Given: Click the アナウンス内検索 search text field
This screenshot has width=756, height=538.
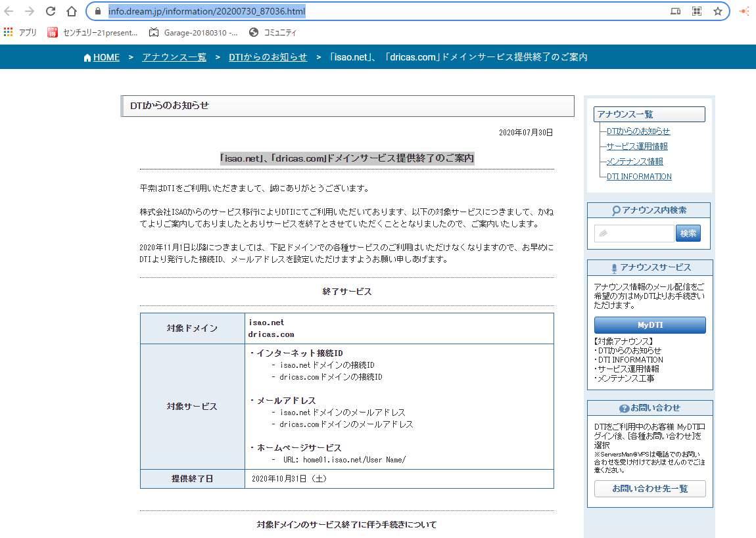Looking at the screenshot, I should [x=634, y=234].
